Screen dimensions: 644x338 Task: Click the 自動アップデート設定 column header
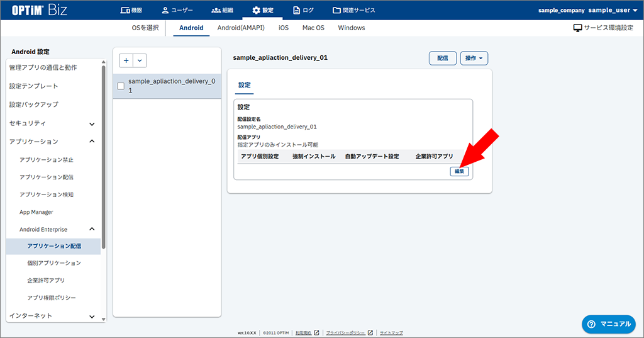click(x=372, y=156)
